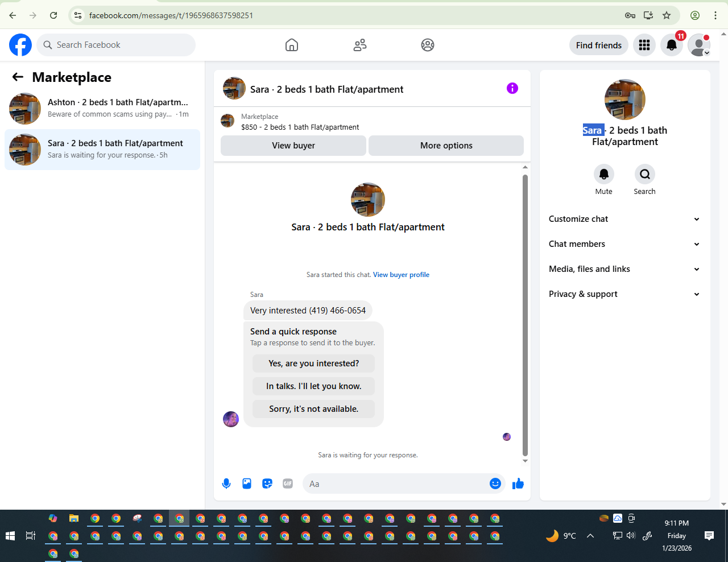The width and height of the screenshot is (728, 562).
Task: Click the Search Facebook field
Action: 116,45
